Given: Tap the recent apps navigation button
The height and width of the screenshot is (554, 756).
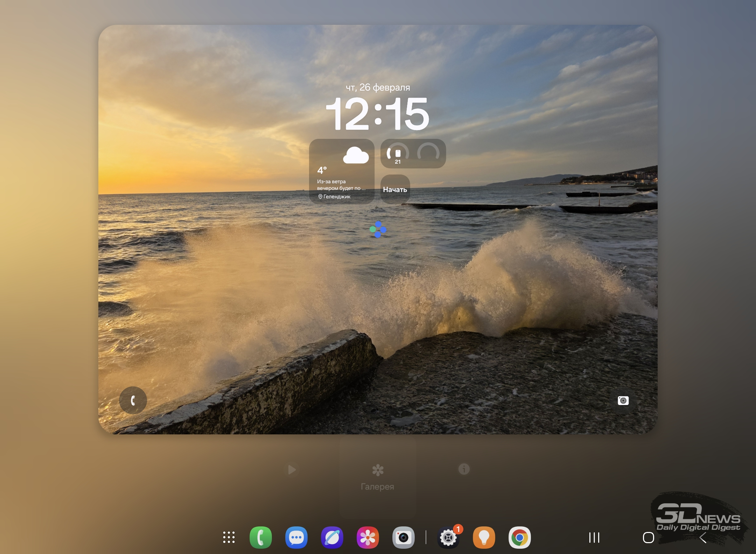Looking at the screenshot, I should tap(594, 537).
